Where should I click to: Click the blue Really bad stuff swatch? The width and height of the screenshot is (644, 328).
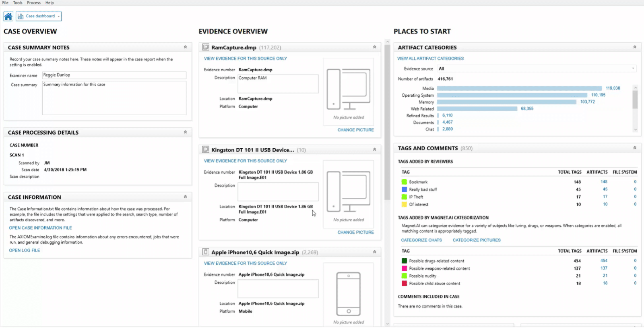pos(404,189)
